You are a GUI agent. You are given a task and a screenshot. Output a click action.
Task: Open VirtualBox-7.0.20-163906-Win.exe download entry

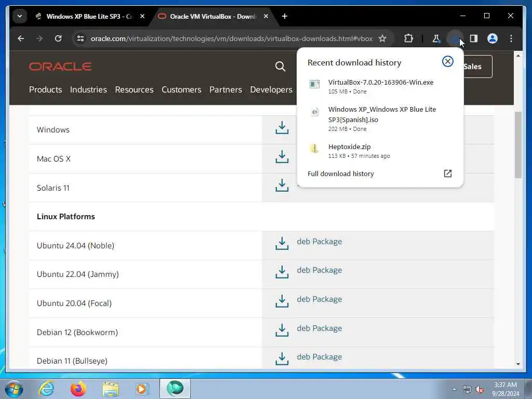point(380,86)
